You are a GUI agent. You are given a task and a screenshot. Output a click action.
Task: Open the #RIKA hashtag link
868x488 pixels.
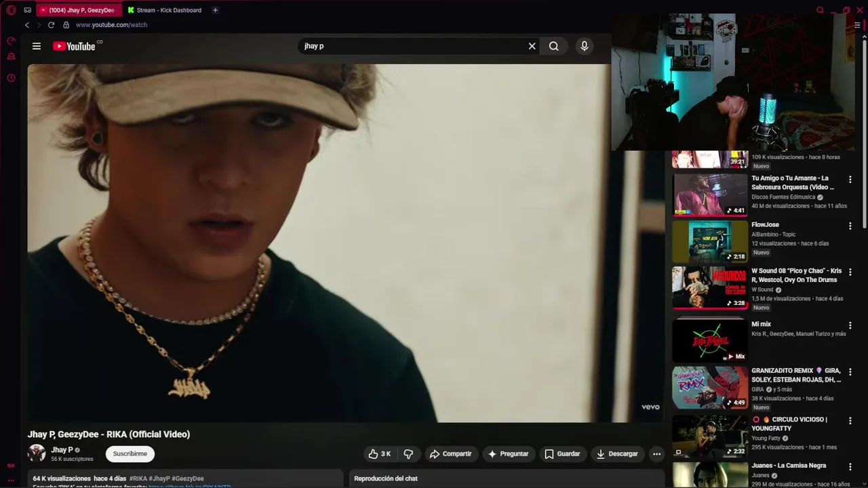138,479
